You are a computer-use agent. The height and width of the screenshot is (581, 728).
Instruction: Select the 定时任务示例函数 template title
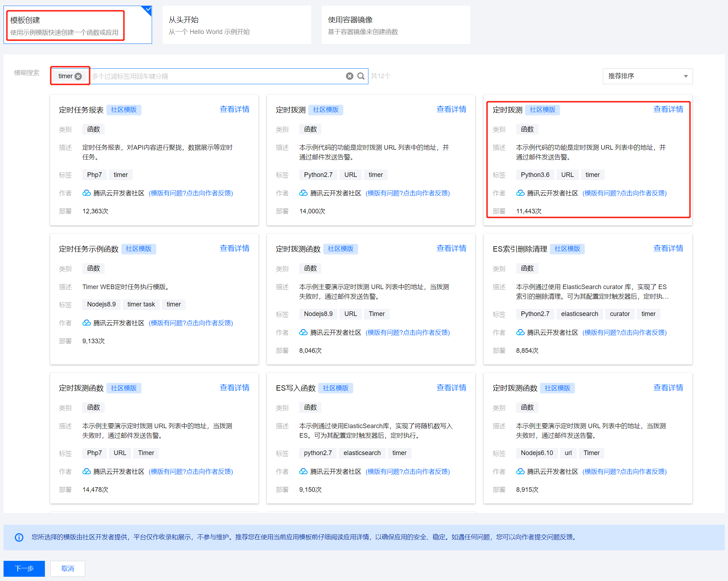(x=89, y=249)
